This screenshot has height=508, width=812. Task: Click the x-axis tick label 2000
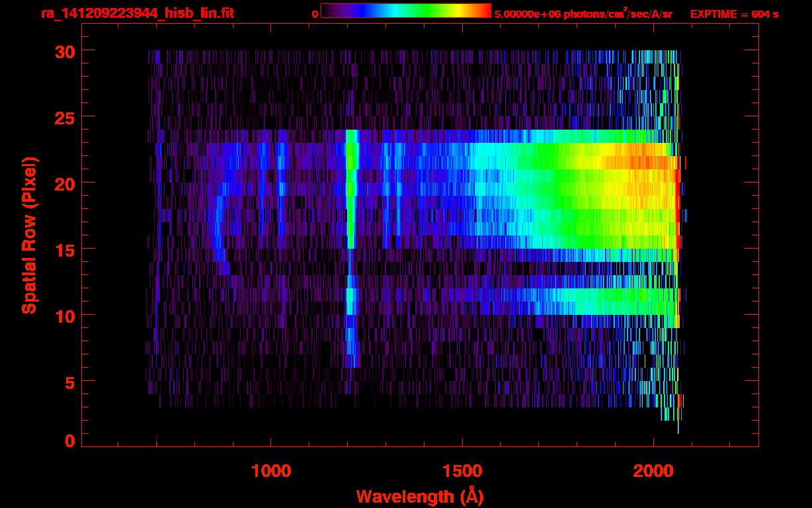653,470
